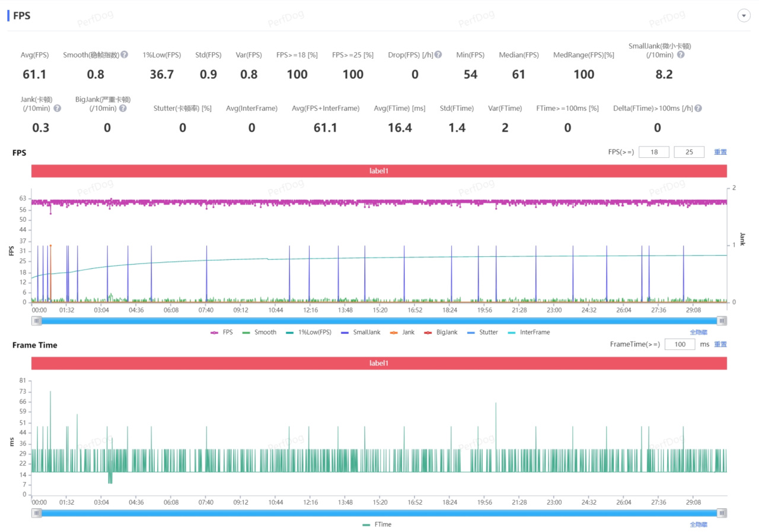
Task: Collapse the FPS section with the top-right arrow
Action: (x=744, y=16)
